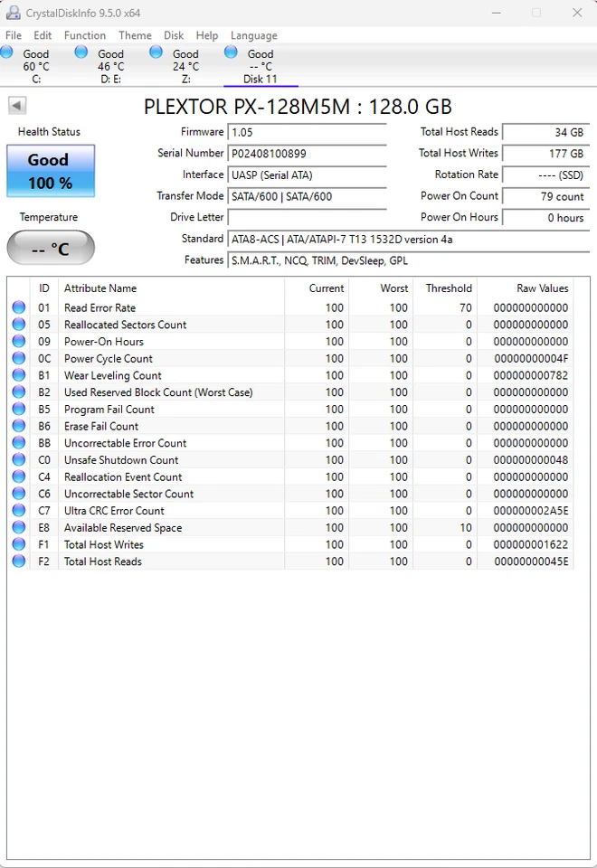This screenshot has height=868, width=597.
Task: Click the PLEXTOR PX-128M5M disk title
Action: pos(298,107)
